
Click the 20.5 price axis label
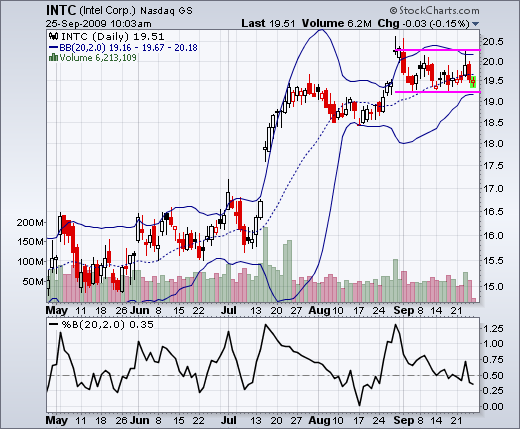click(x=493, y=42)
